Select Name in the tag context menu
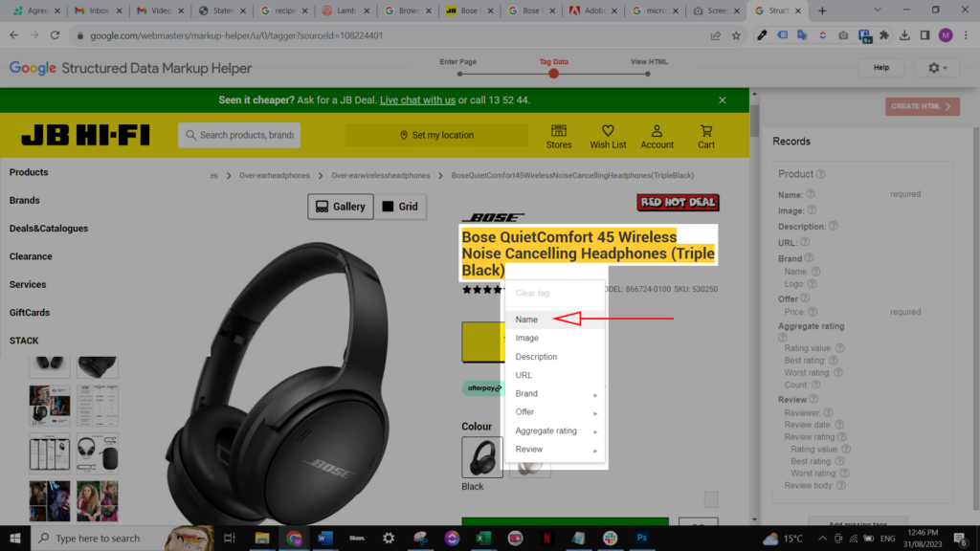The width and height of the screenshot is (980, 551). 554,320
